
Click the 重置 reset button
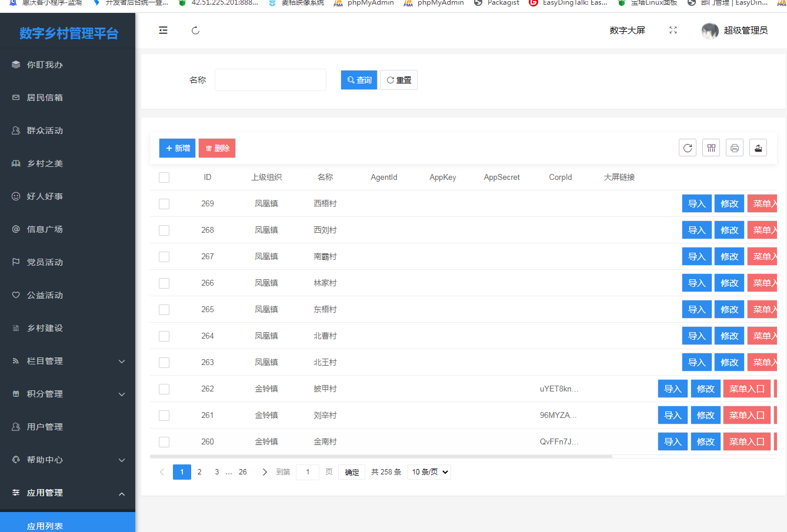click(x=399, y=80)
